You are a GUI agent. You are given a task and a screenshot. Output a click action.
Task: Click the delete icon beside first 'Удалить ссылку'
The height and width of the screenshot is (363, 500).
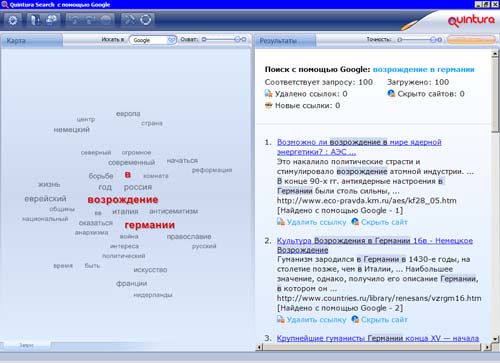[281, 222]
